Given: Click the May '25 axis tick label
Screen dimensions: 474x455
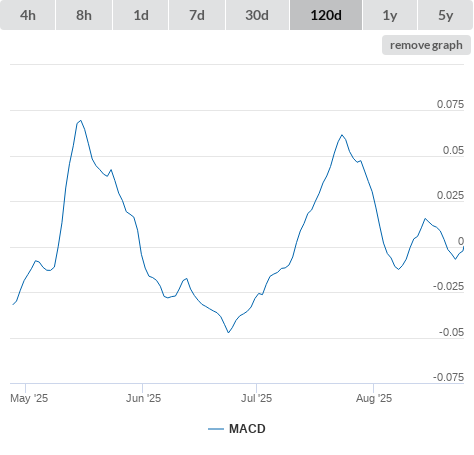Looking at the screenshot, I should click(29, 398).
